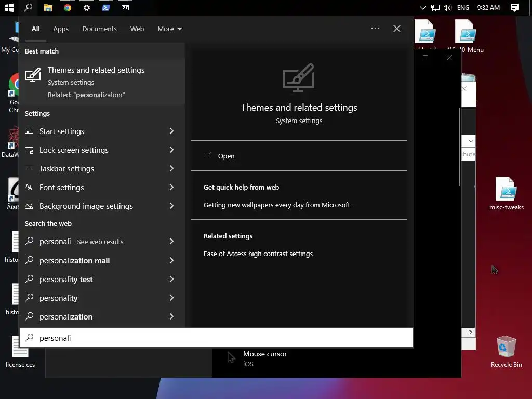Open the clock showing 9:32 AM
Viewport: 532px width, 399px height.
coord(488,7)
